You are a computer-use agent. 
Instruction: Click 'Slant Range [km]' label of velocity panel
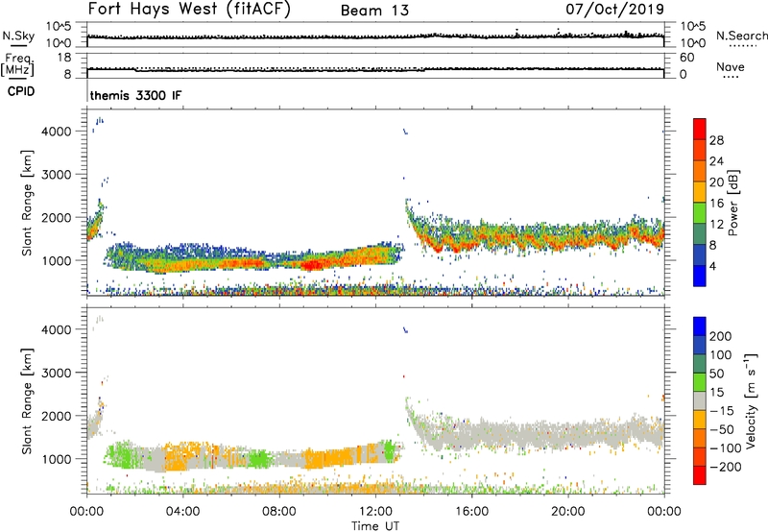coord(27,401)
